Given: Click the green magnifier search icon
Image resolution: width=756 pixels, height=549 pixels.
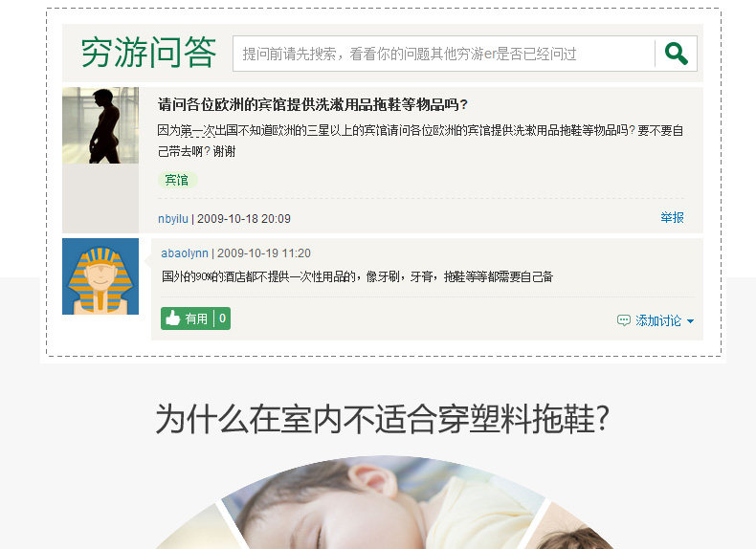Looking at the screenshot, I should coord(676,54).
